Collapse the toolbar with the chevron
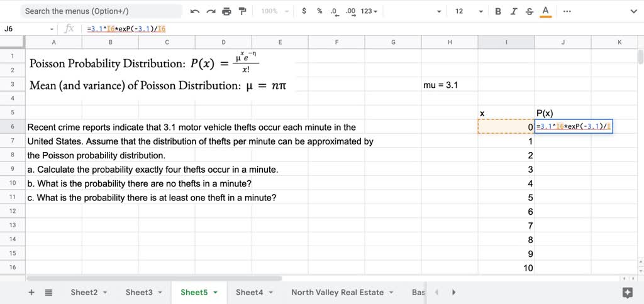Viewport: 644px width, 304px height. [x=633, y=11]
